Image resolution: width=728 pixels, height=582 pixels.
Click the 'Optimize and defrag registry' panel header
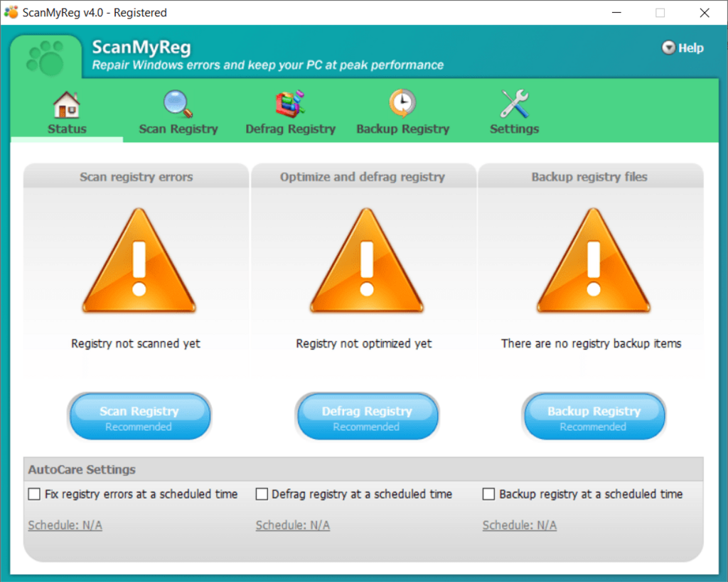[363, 176]
